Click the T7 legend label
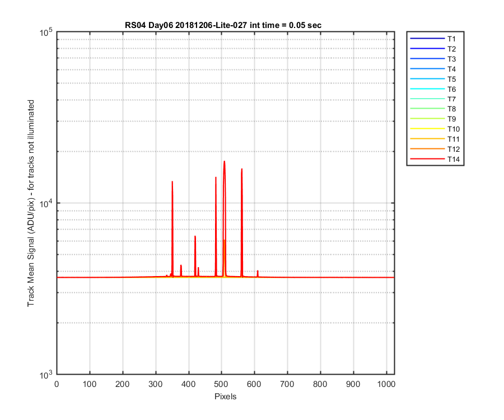The width and height of the screenshot is (504, 420). 451,99
